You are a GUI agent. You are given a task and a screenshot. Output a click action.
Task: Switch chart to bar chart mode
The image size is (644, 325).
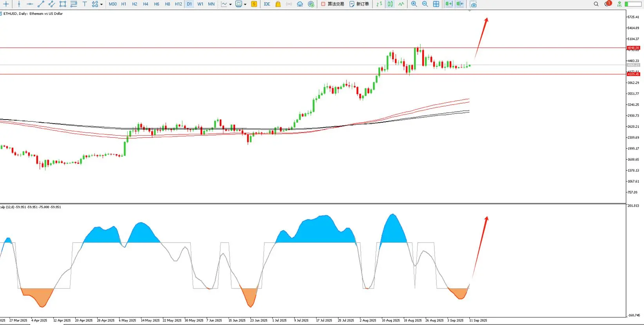coord(379,4)
